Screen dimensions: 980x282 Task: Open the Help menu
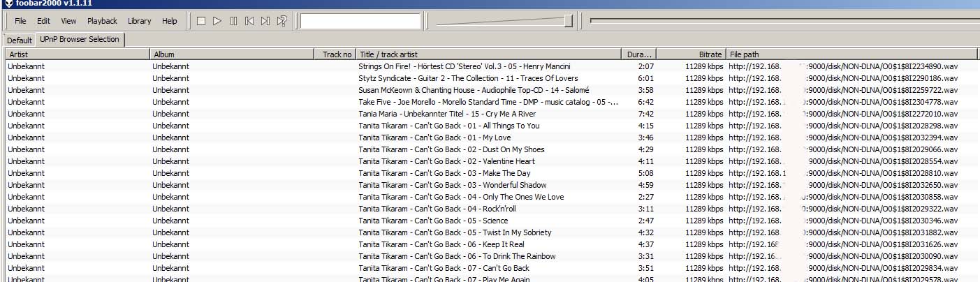[x=170, y=21]
